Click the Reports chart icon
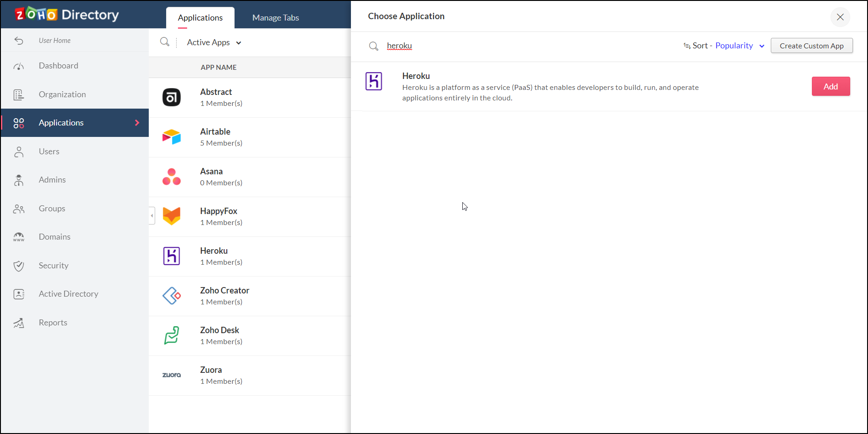Image resolution: width=868 pixels, height=434 pixels. point(19,323)
